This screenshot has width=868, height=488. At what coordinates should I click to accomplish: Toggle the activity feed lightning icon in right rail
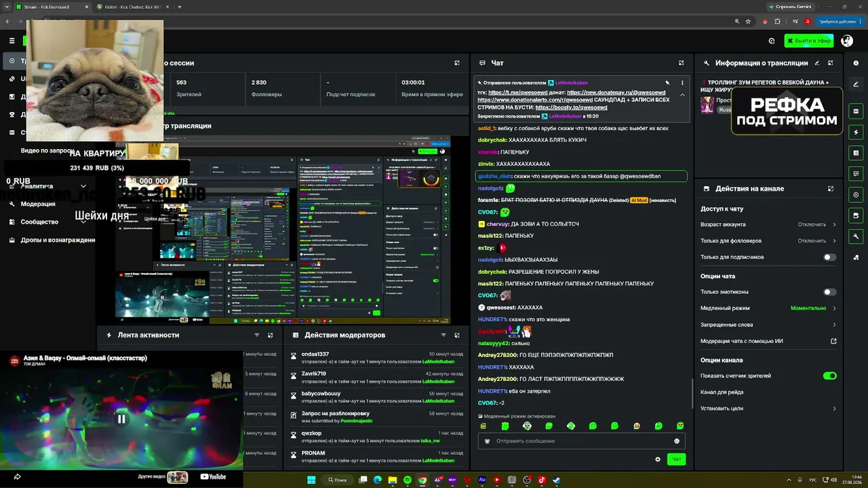pos(856,132)
